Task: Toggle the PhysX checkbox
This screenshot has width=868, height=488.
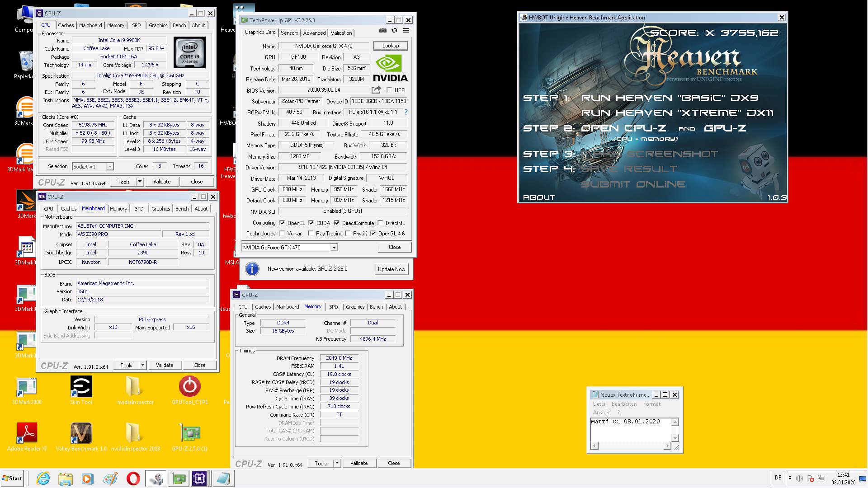Action: pyautogui.click(x=348, y=233)
